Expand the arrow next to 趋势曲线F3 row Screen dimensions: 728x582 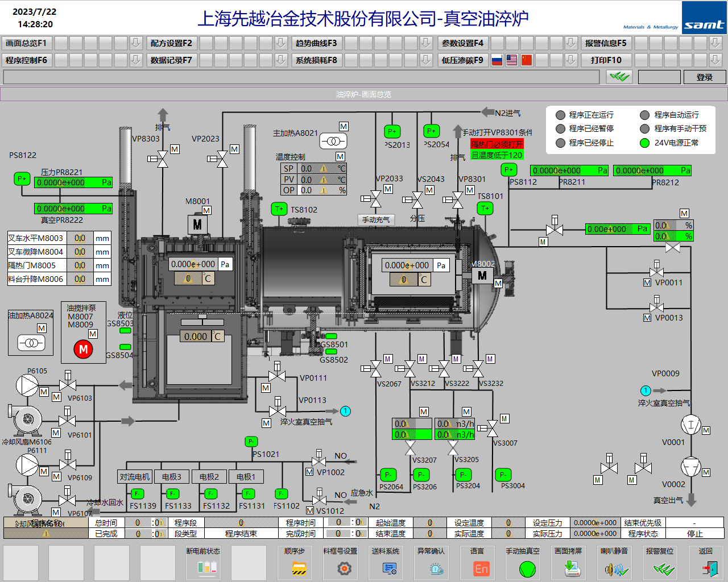click(x=426, y=43)
